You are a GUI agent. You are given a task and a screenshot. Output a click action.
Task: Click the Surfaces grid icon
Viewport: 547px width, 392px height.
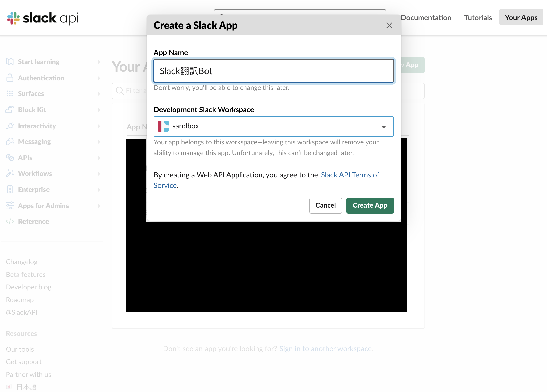10,94
